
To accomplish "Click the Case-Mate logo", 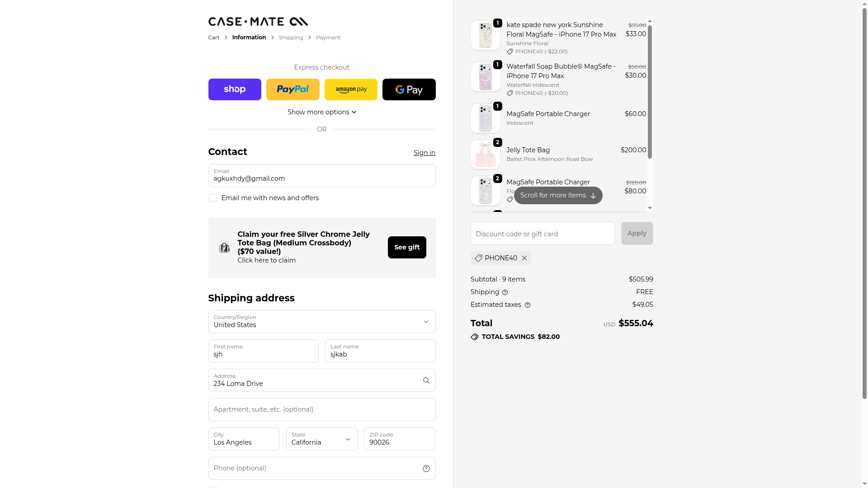I will 258,22.
